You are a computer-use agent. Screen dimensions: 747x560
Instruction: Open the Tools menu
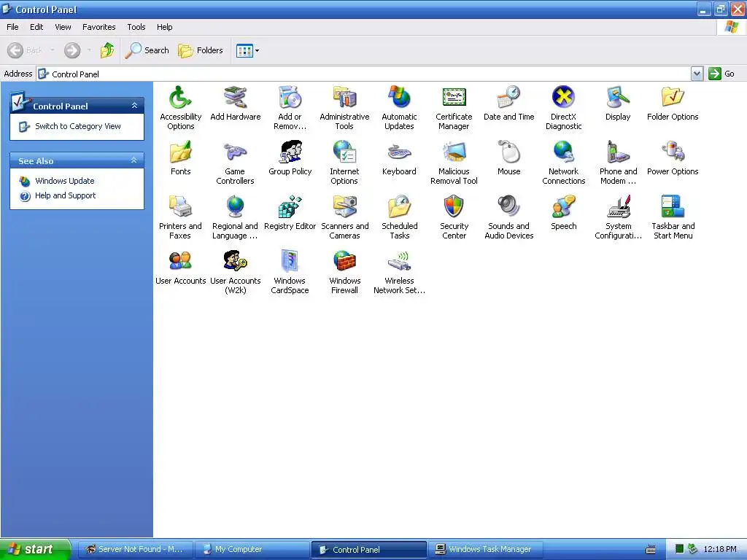coord(136,27)
